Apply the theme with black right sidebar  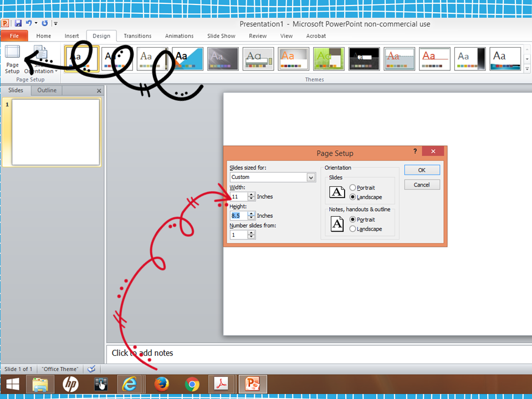[x=470, y=59]
